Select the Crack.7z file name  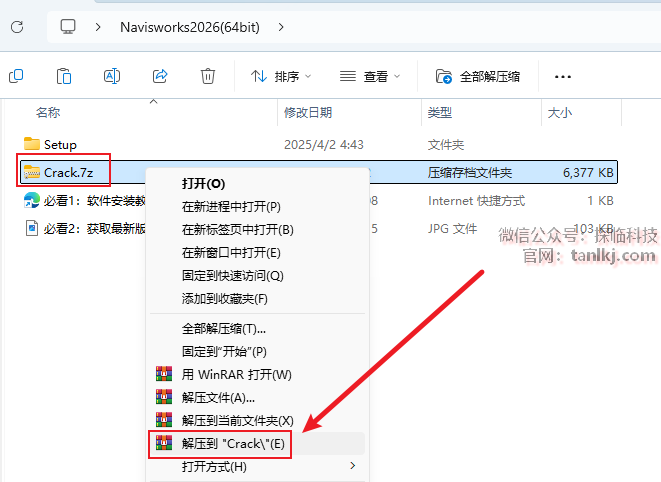pos(68,172)
